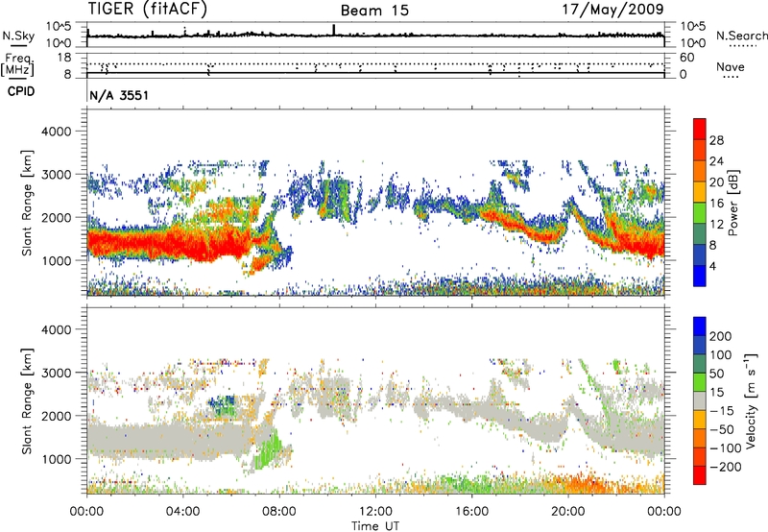This screenshot has width=768, height=532.
Task: Click the TIGER (fitACF) plot title
Action: point(148,9)
